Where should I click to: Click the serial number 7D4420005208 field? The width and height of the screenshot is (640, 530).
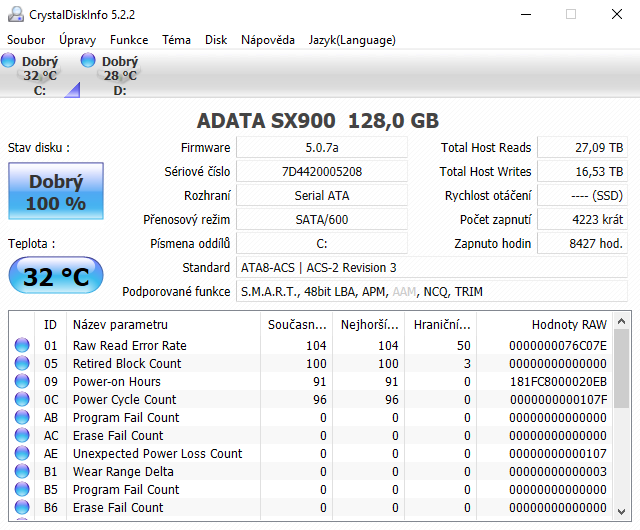[x=322, y=171]
